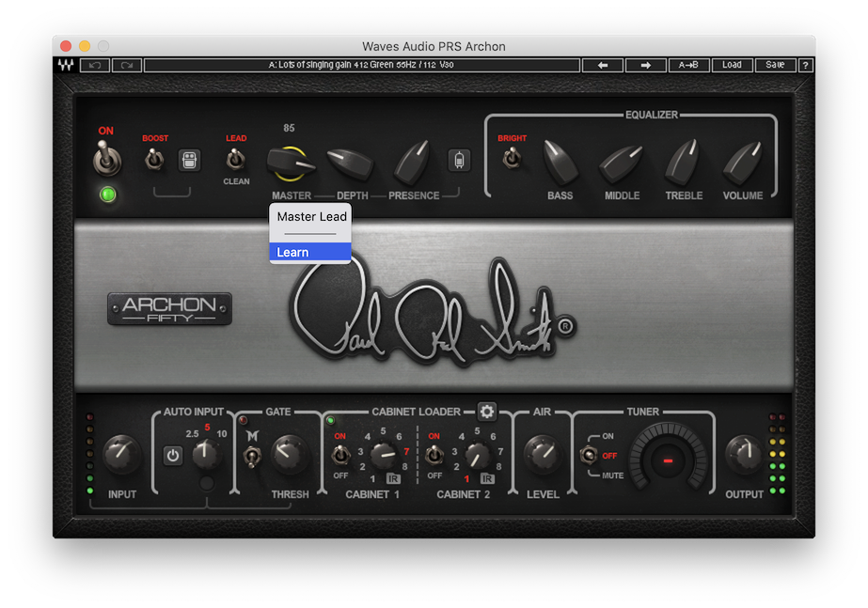Select Learn in the context menu
The height and width of the screenshot is (608, 868).
pos(310,252)
